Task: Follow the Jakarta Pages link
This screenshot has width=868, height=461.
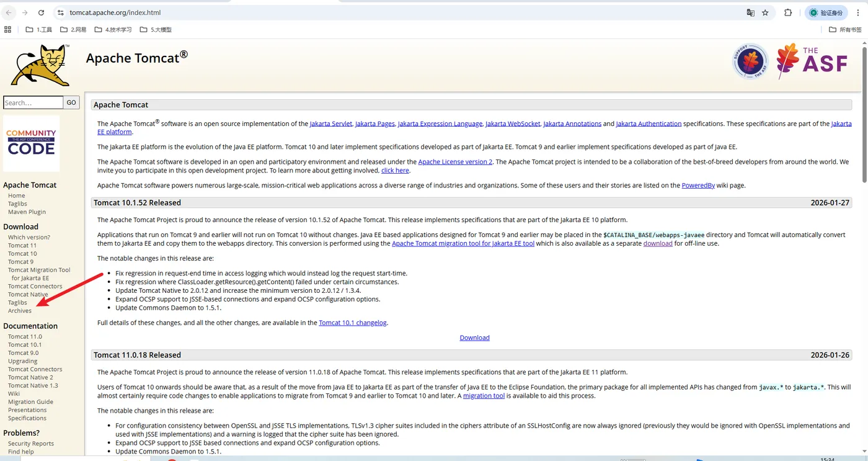Action: pyautogui.click(x=375, y=123)
